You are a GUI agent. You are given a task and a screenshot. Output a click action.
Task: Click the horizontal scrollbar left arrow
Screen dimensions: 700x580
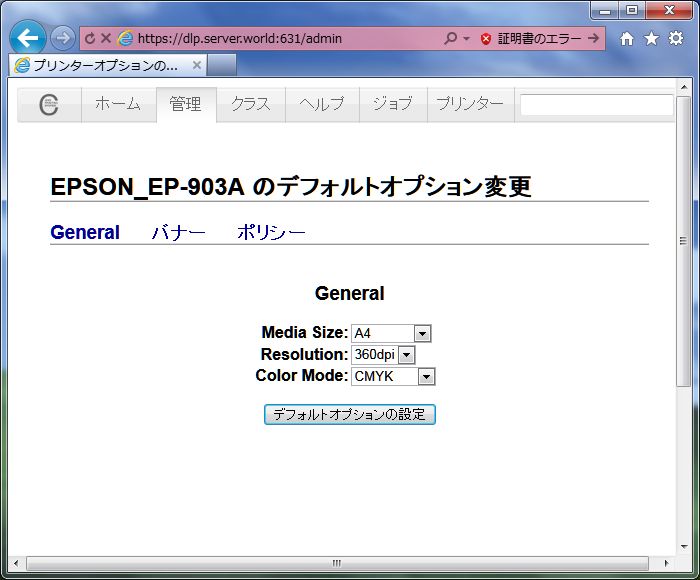click(x=16, y=563)
